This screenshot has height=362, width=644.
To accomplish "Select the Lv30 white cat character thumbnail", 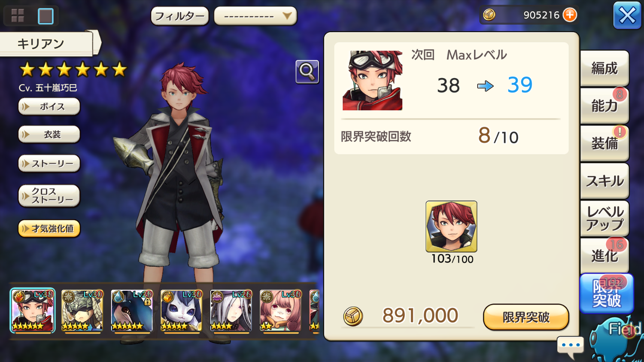I will click(181, 310).
